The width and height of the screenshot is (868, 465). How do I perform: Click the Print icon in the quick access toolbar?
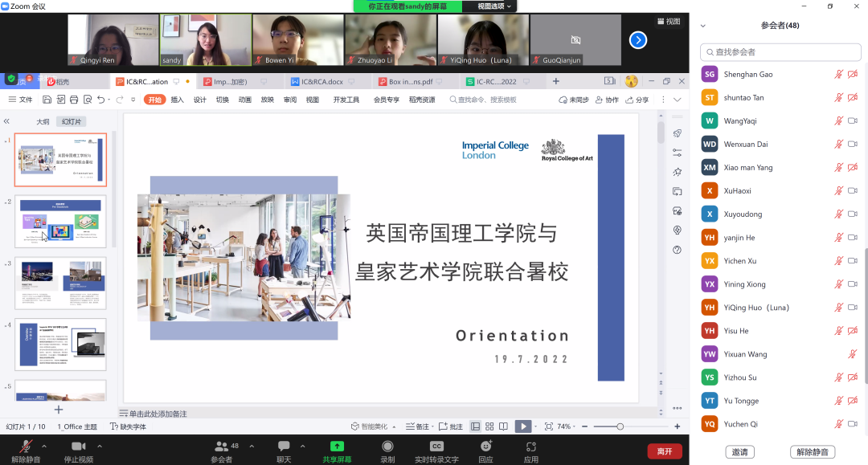[x=75, y=99]
